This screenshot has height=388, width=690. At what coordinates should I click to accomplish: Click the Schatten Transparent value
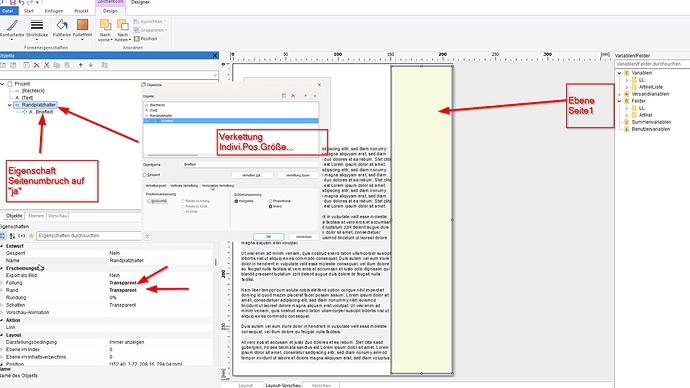[x=123, y=305]
